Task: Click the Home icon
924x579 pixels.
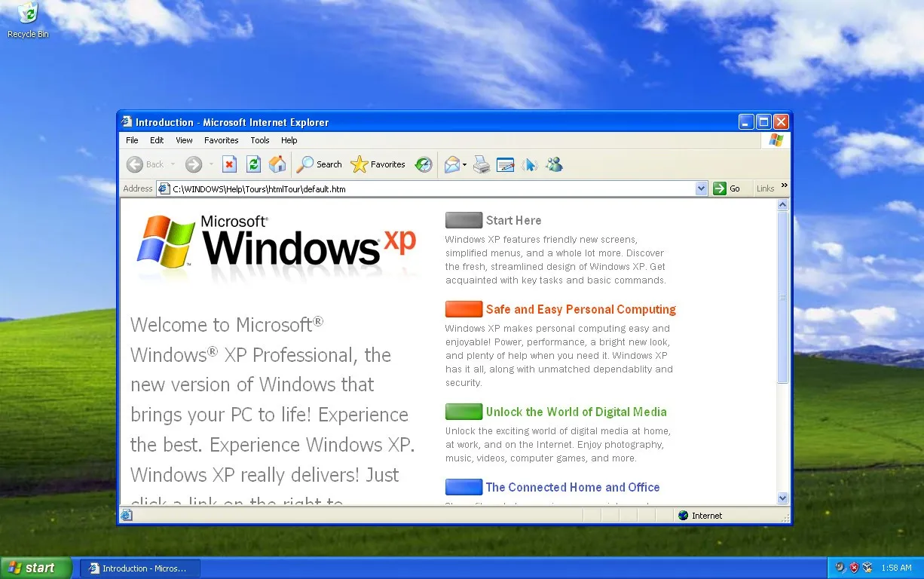Action: click(x=277, y=164)
